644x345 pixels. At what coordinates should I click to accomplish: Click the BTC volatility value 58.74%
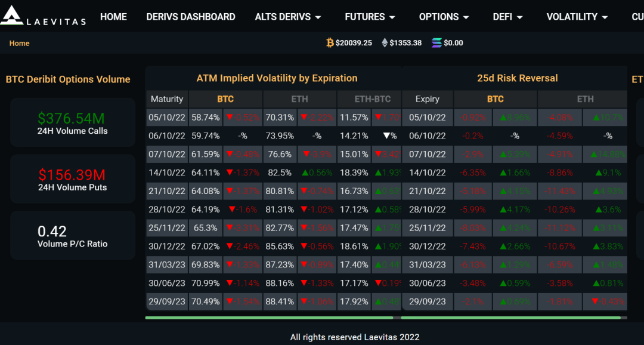pyautogui.click(x=205, y=117)
